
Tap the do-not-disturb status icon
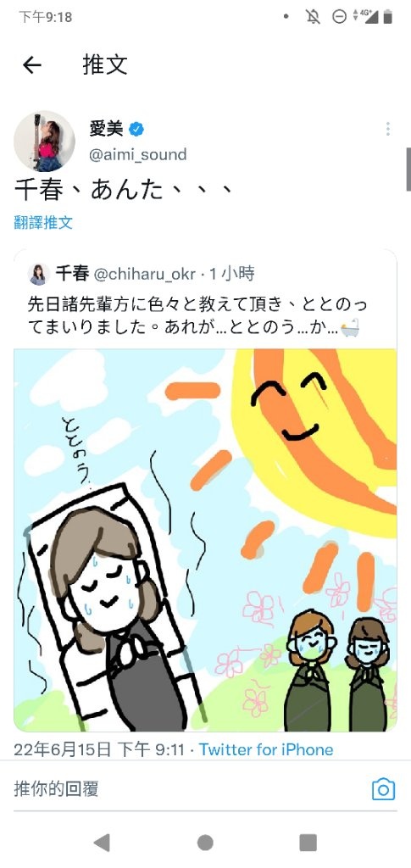(x=339, y=17)
